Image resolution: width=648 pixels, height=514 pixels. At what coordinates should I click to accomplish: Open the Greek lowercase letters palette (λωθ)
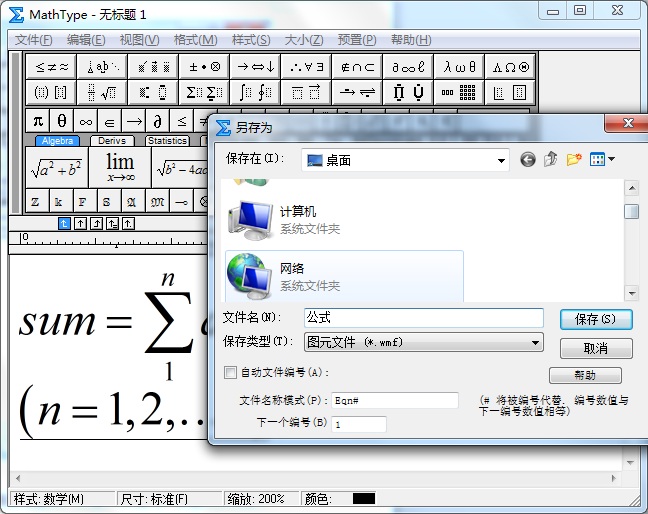coord(459,67)
